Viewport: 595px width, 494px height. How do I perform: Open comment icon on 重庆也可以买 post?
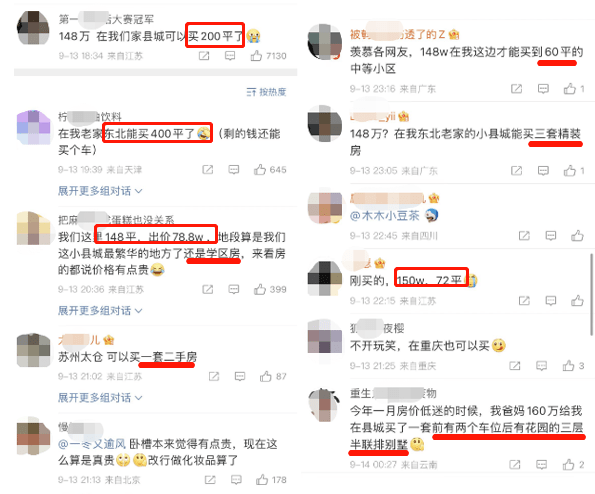541,366
